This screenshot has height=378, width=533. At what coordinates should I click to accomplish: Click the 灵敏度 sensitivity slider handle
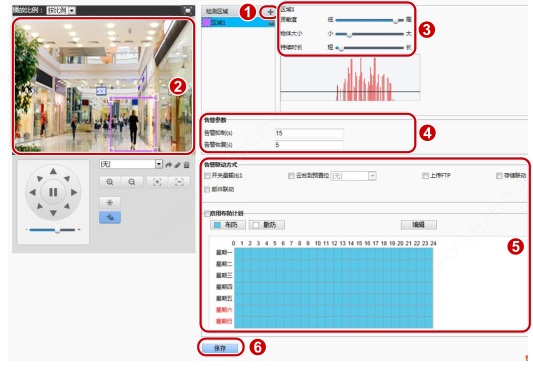pyautogui.click(x=395, y=20)
